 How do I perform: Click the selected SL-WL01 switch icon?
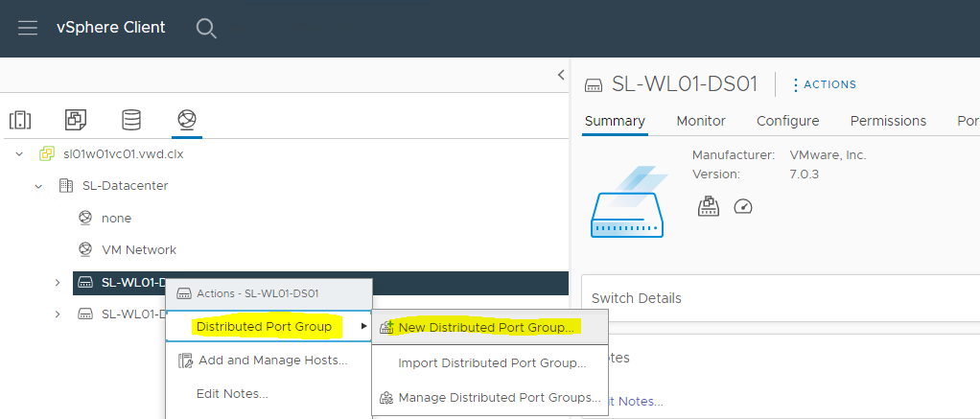tap(85, 283)
